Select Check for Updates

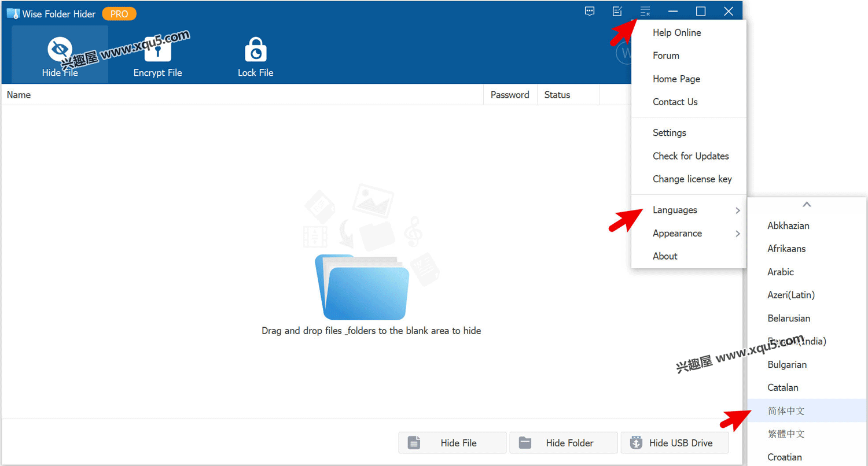pyautogui.click(x=689, y=156)
